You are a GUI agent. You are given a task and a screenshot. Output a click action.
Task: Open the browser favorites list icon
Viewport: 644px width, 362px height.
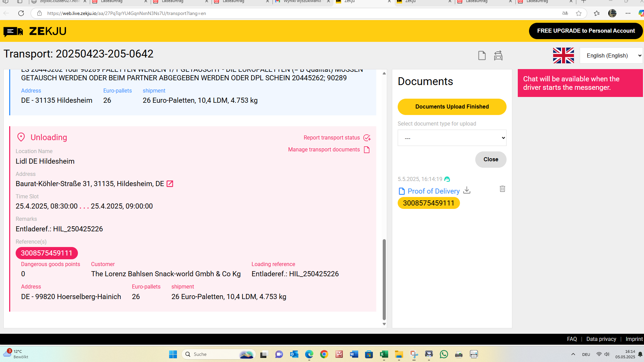coord(597,13)
